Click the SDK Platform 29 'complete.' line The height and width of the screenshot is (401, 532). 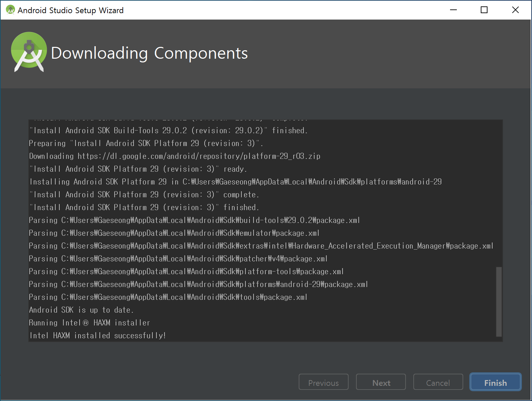pyautogui.click(x=144, y=195)
